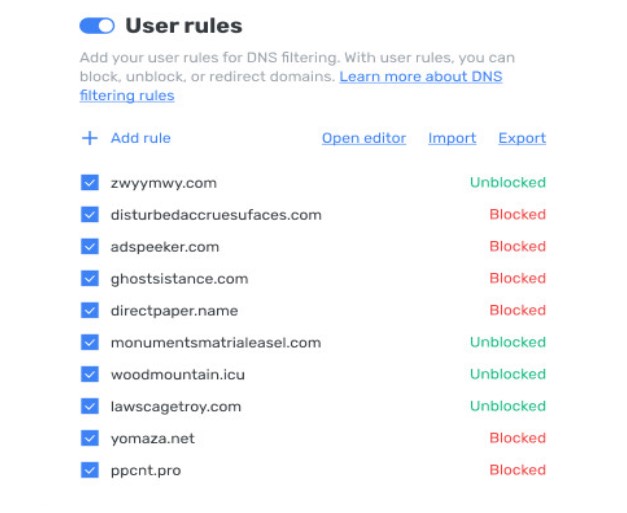The width and height of the screenshot is (627, 513).
Task: Click the Blocked status for ppcnt.pro
Action: point(517,470)
